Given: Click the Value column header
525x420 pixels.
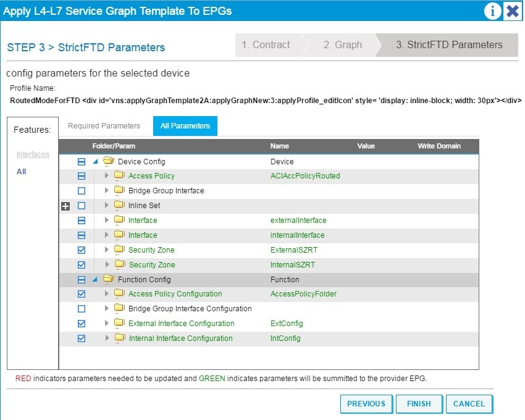Looking at the screenshot, I should [366, 146].
